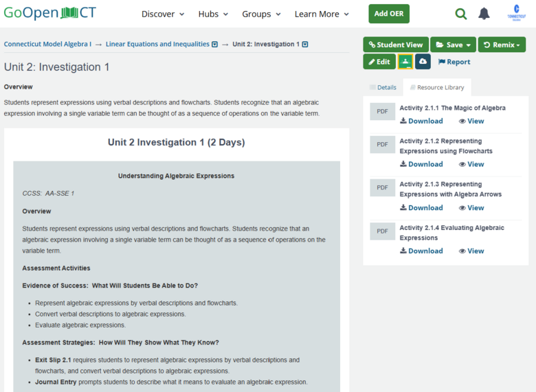
Task: Open the search magnifier icon
Action: tap(461, 14)
